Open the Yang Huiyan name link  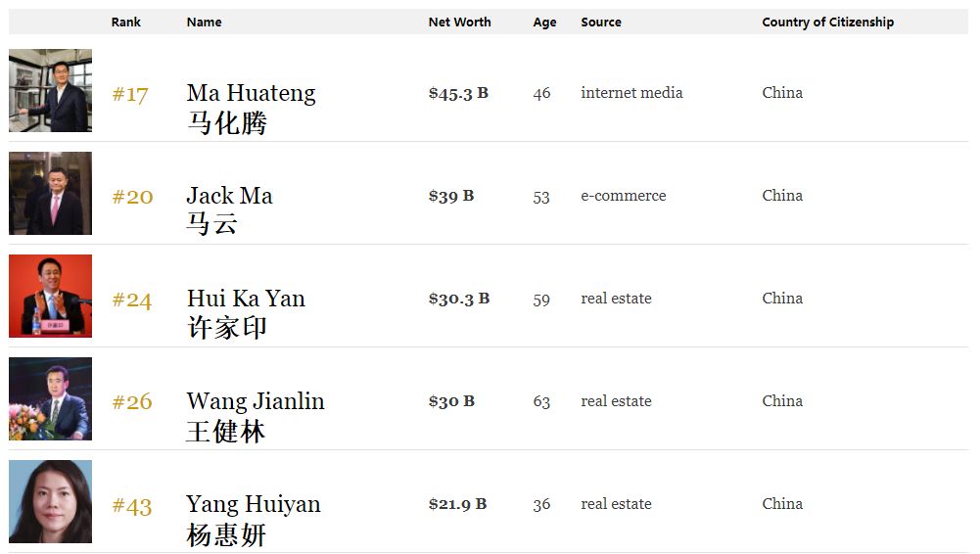click(x=253, y=504)
